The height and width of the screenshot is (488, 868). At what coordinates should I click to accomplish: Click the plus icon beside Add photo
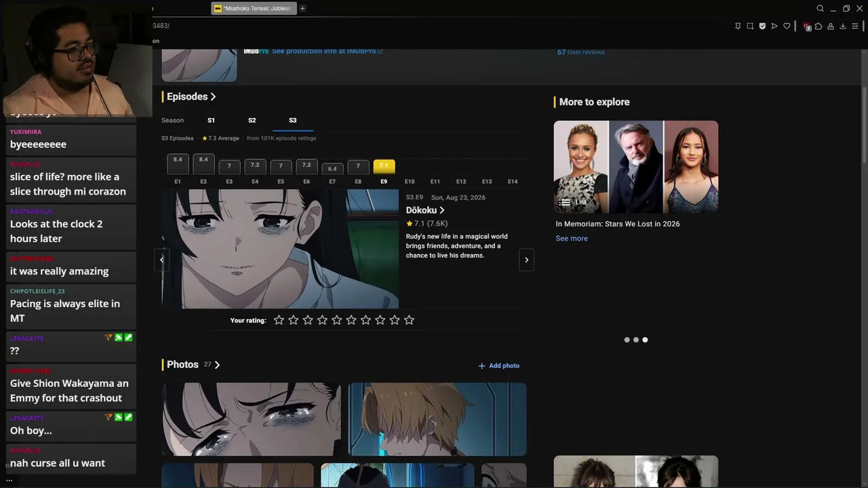click(482, 366)
